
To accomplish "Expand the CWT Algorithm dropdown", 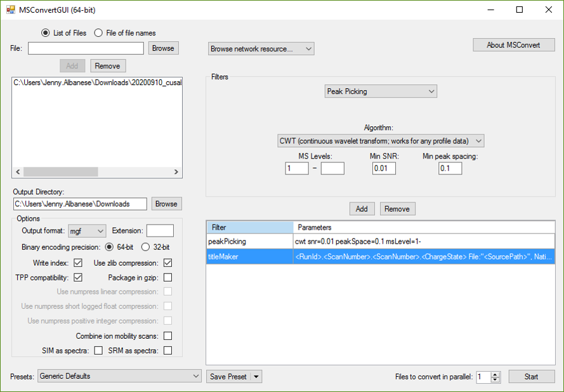I will 381,141.
